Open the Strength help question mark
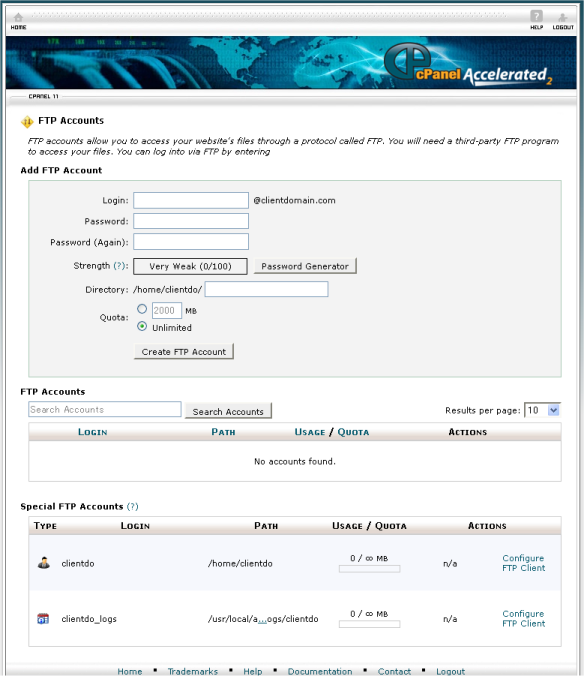The image size is (584, 676). (119, 266)
